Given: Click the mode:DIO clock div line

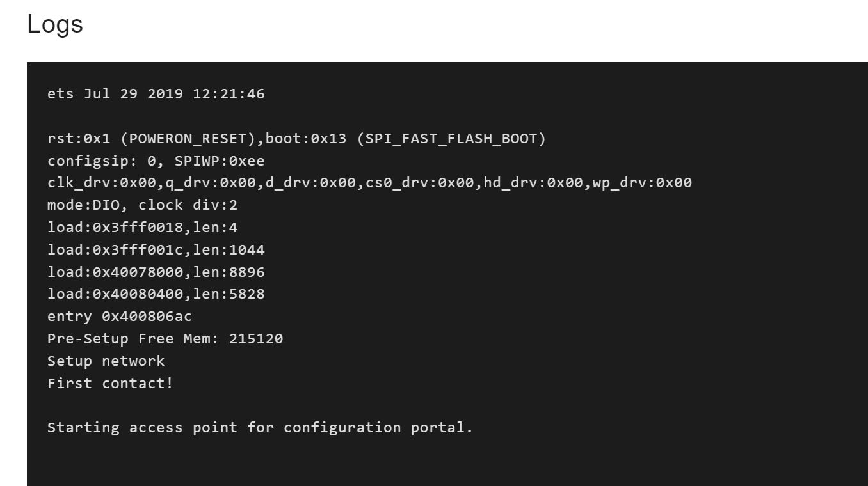Looking at the screenshot, I should click(x=142, y=205).
